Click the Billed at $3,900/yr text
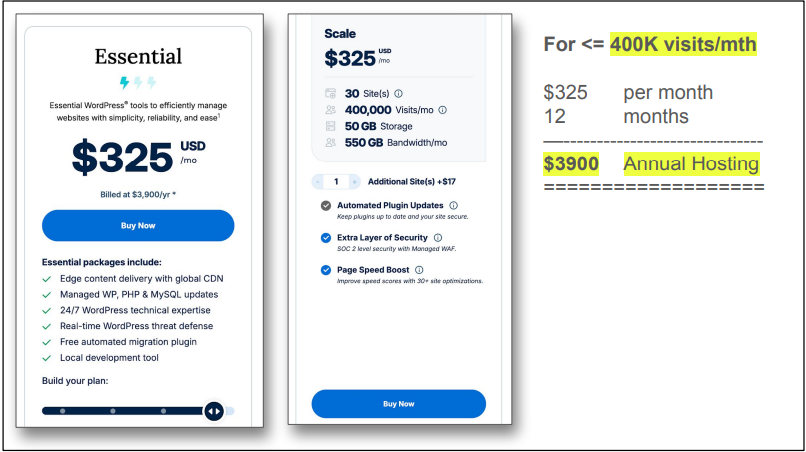 tap(138, 195)
